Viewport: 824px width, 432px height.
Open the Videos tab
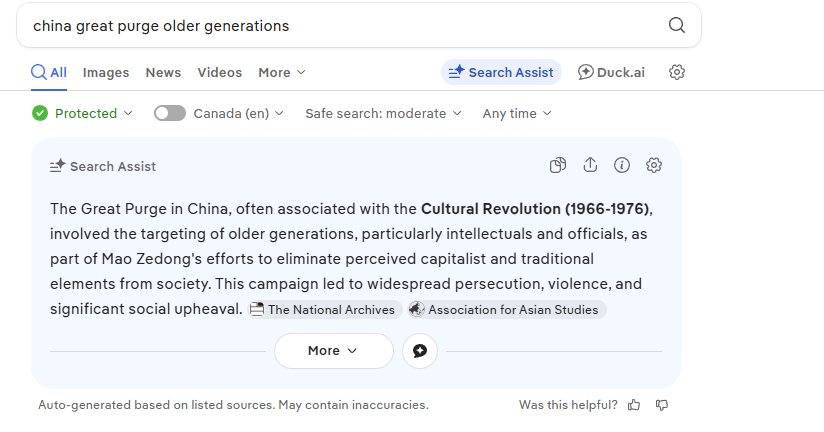(x=219, y=73)
